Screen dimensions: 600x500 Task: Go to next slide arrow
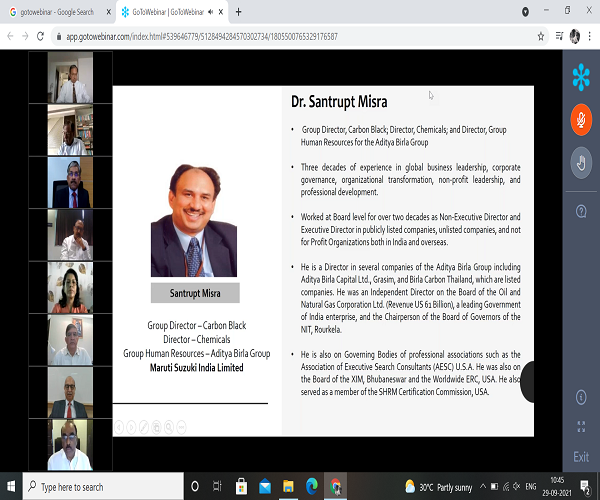pyautogui.click(x=131, y=427)
